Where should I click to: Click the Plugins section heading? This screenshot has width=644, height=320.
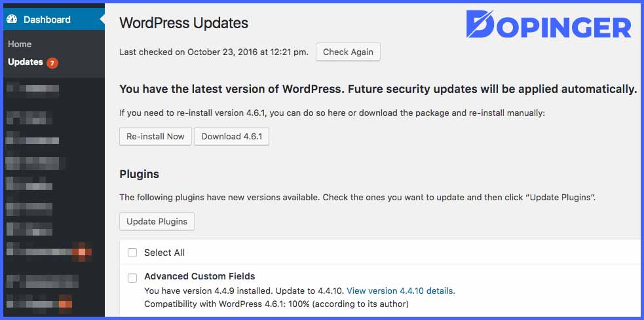tap(140, 174)
